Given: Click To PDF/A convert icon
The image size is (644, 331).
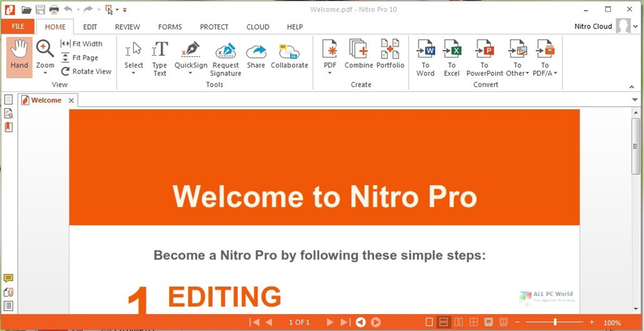Looking at the screenshot, I should pos(545,50).
